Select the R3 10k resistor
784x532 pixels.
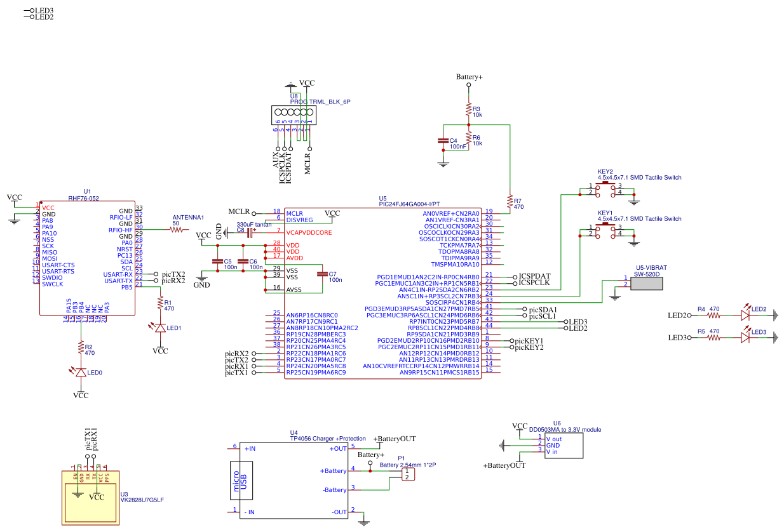coord(469,109)
